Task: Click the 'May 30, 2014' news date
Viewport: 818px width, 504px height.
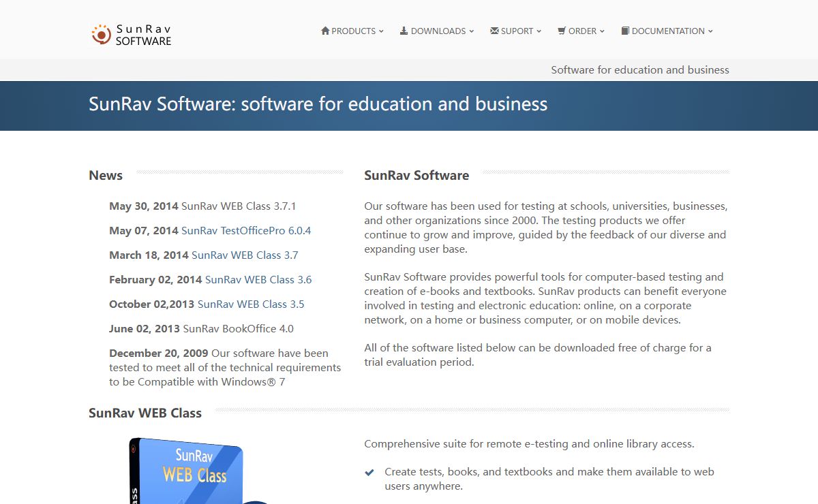Action: pos(144,206)
